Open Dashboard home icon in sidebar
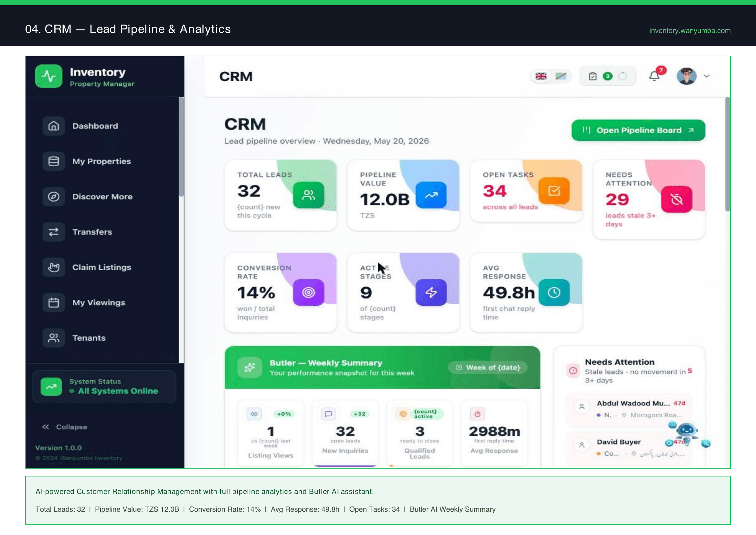The image size is (756, 535). click(x=54, y=126)
